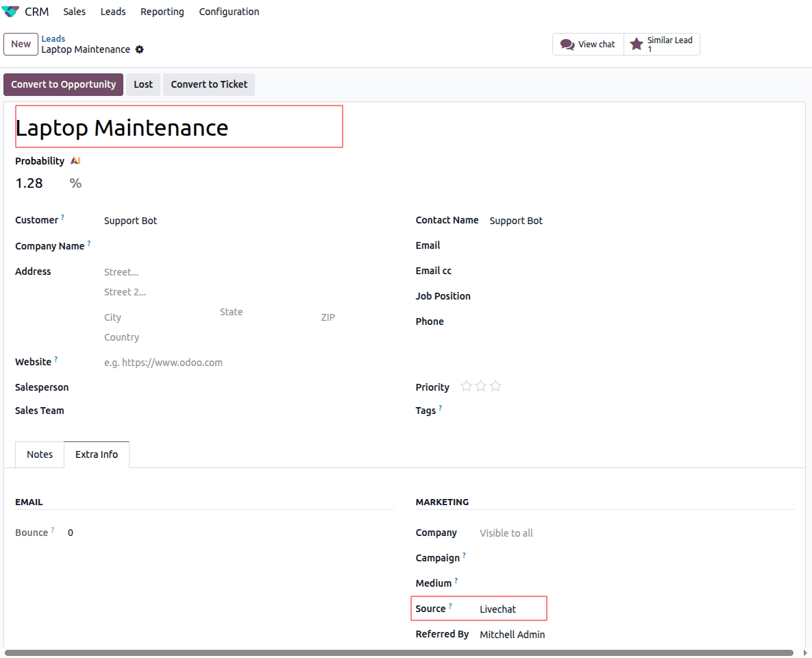Click the Tags field help question mark

440,408
